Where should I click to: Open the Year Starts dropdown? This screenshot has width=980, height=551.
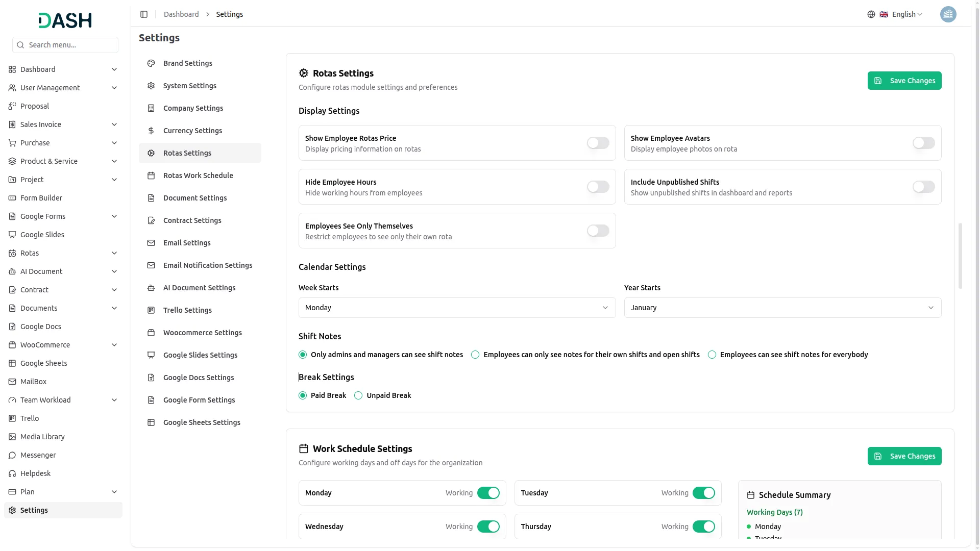coord(782,308)
